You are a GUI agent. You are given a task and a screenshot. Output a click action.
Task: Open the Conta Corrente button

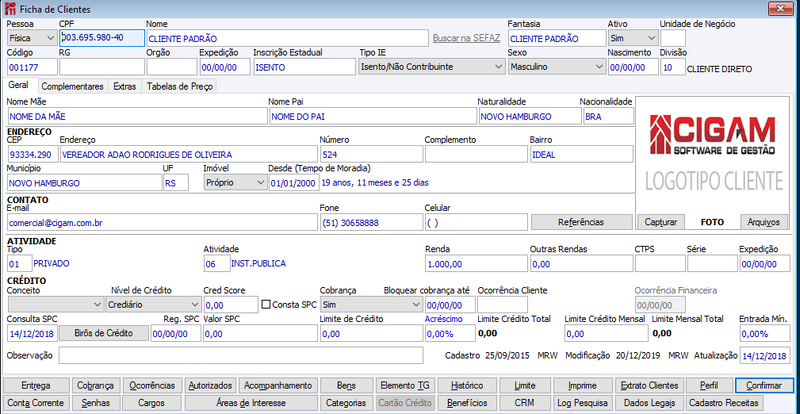[x=36, y=402]
